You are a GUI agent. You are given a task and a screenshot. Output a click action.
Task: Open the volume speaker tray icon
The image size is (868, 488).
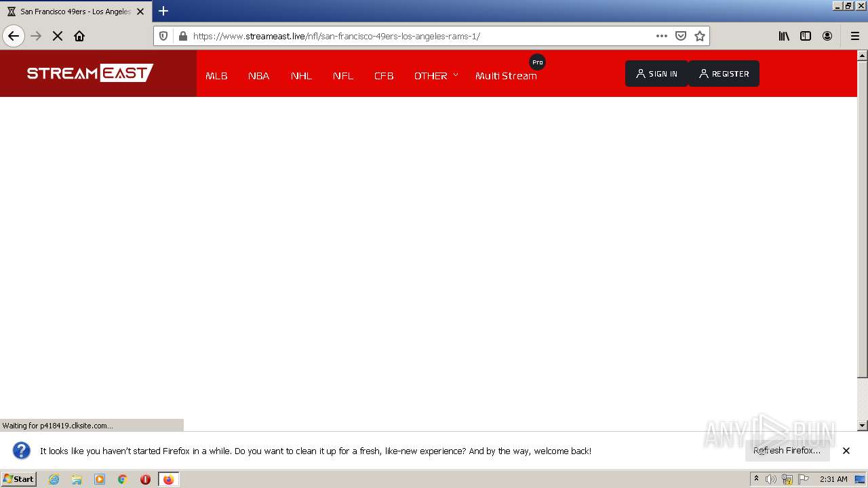(771, 479)
